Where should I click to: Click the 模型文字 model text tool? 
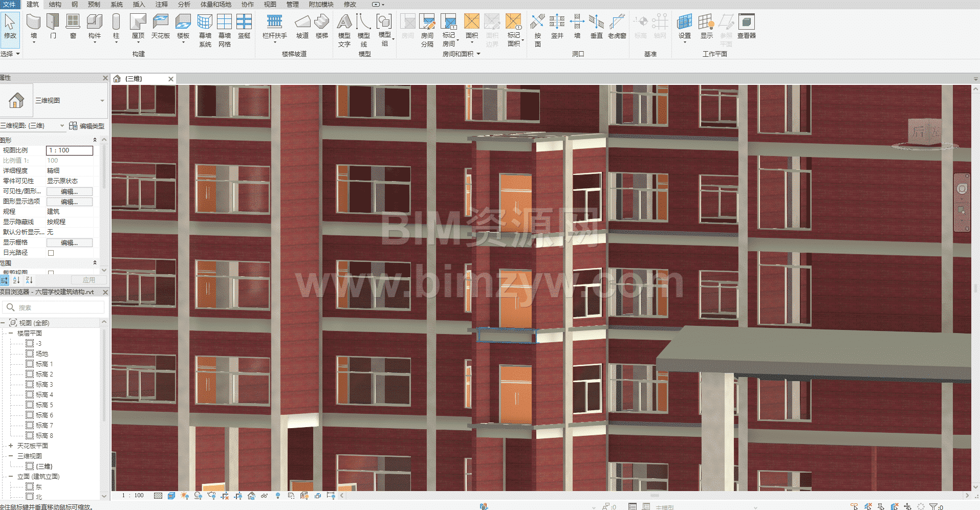[x=344, y=30]
